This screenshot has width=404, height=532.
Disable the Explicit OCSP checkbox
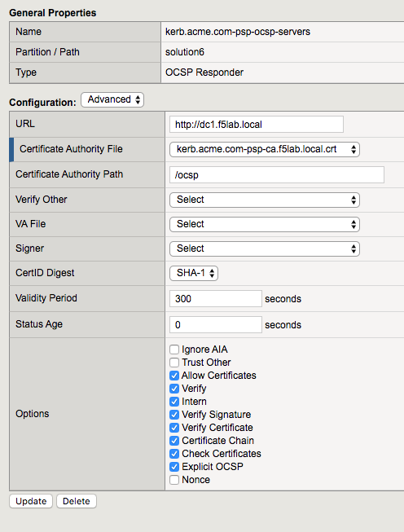[x=174, y=467]
